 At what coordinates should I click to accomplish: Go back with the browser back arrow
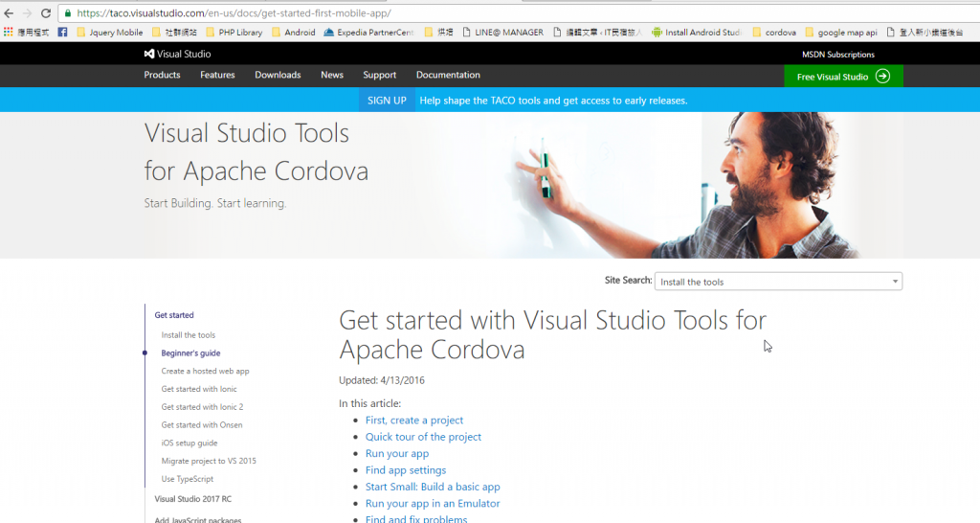(9, 13)
